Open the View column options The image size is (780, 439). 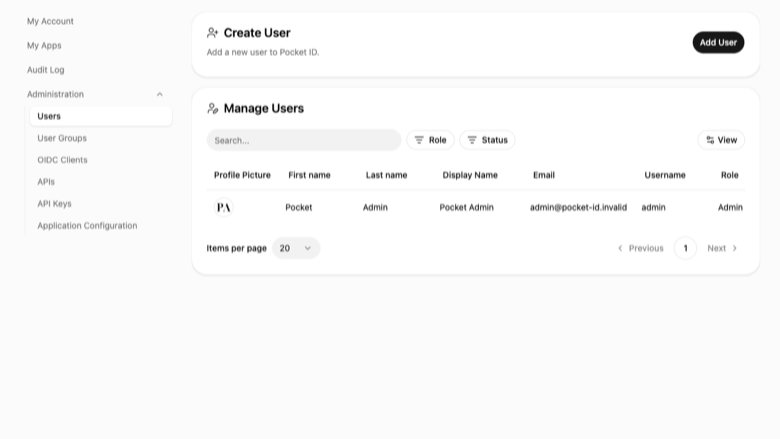pyautogui.click(x=721, y=140)
